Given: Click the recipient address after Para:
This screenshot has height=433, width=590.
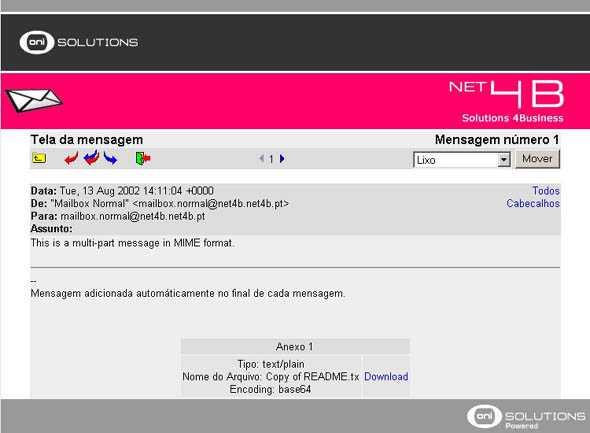Looking at the screenshot, I should tap(133, 216).
